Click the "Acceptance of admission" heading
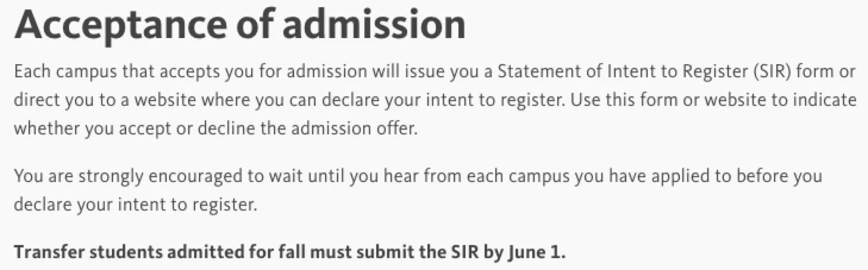The width and height of the screenshot is (868, 270). coord(239,25)
